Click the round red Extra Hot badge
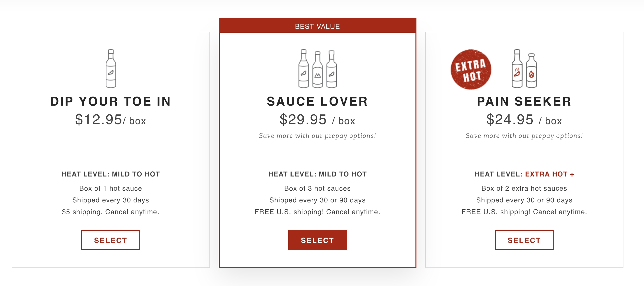644x286 pixels. click(471, 69)
